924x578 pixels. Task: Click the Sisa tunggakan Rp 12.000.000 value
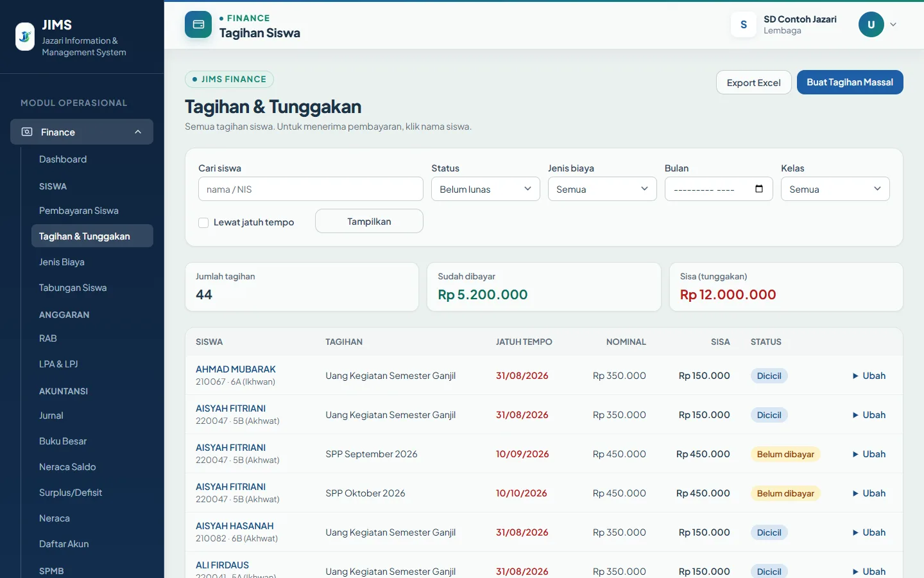click(x=728, y=295)
